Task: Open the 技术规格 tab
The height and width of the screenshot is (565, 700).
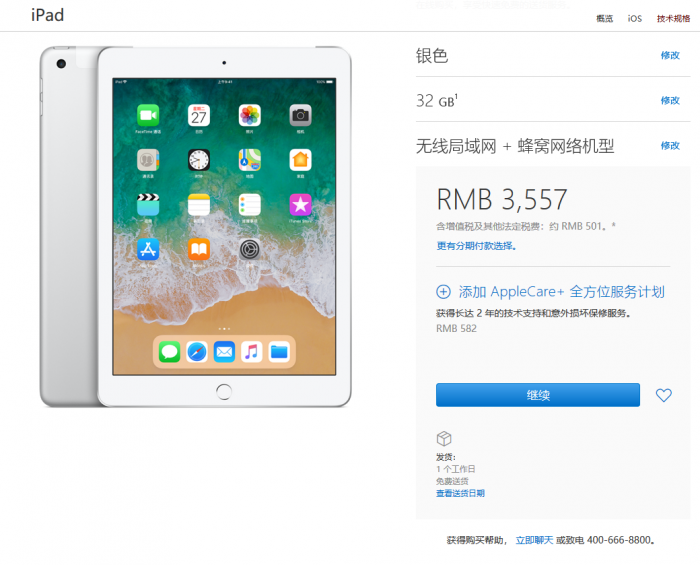Action: coord(673,18)
